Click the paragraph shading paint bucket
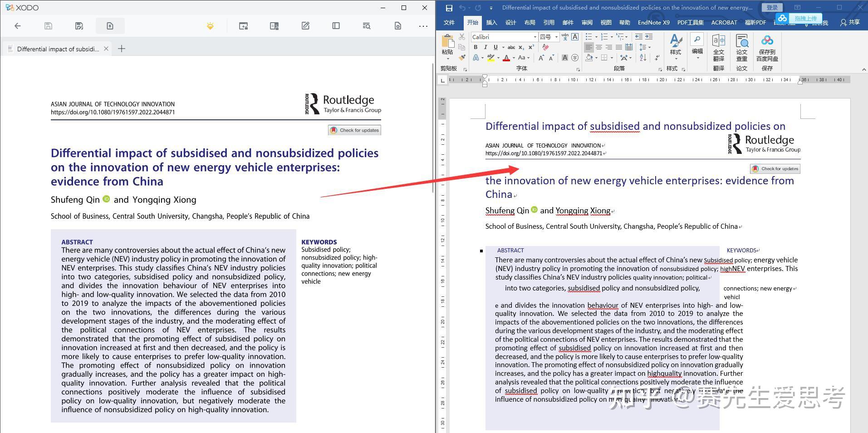 pyautogui.click(x=589, y=58)
